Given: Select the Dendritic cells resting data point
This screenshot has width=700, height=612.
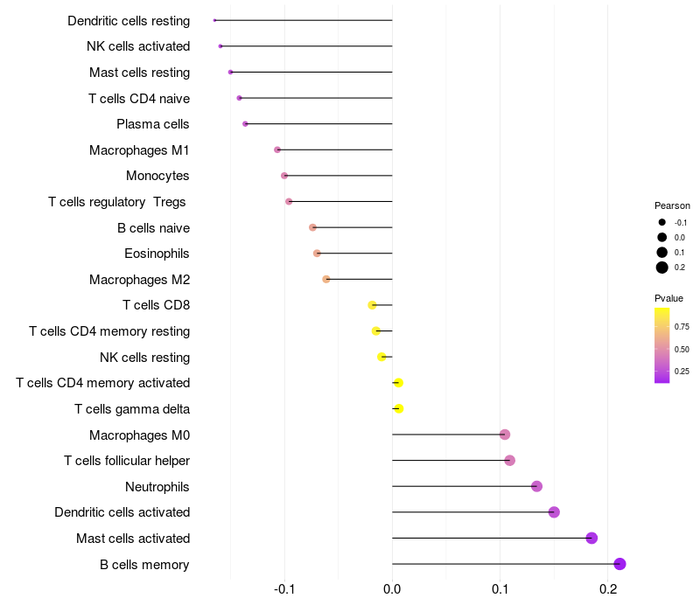Looking at the screenshot, I should click(214, 20).
